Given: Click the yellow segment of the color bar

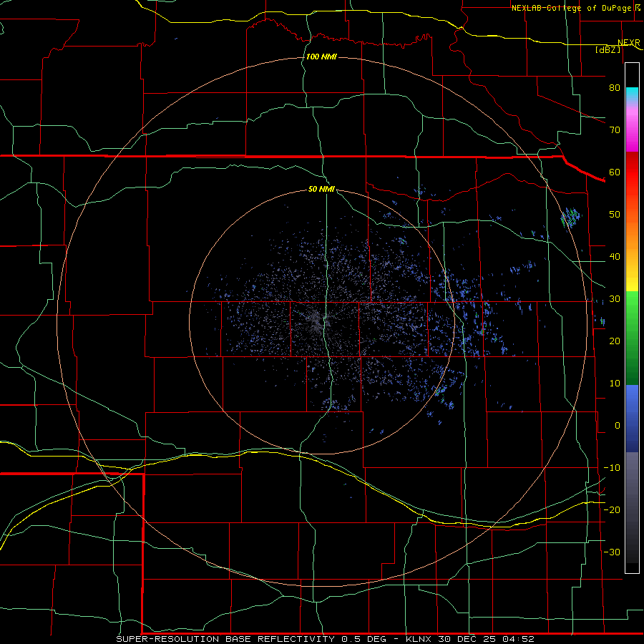Looking at the screenshot, I should point(632,283).
